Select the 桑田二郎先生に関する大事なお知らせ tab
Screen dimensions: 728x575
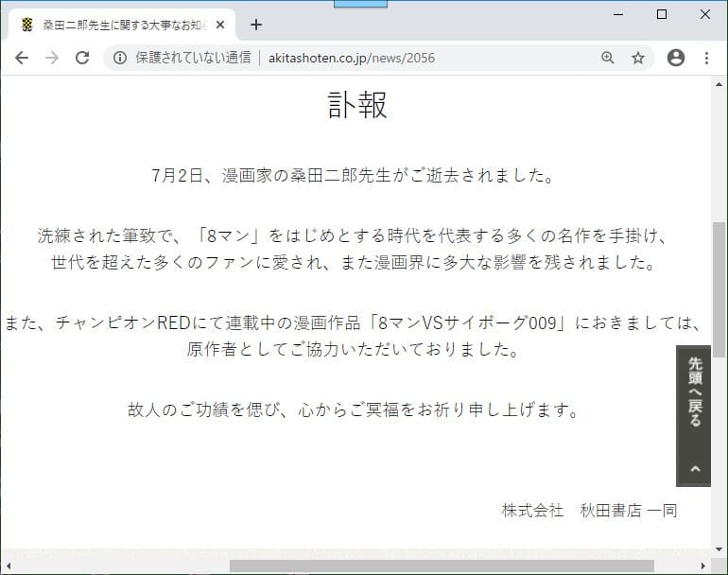pyautogui.click(x=122, y=25)
